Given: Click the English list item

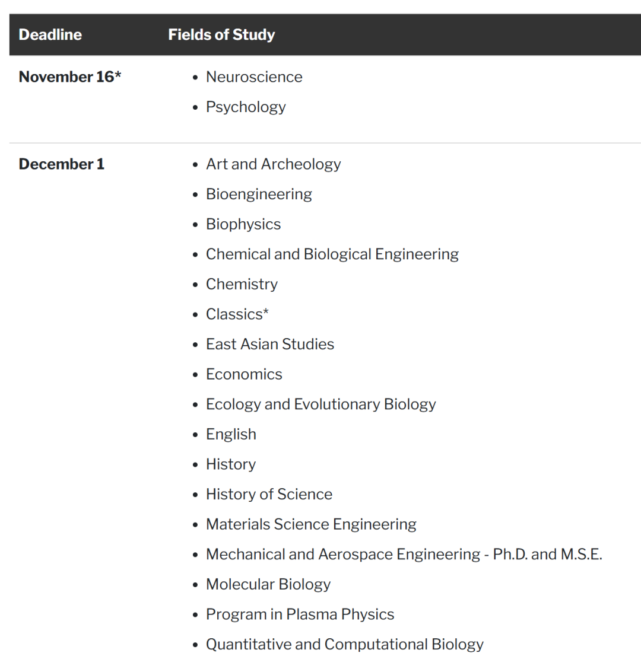Looking at the screenshot, I should point(231,435).
